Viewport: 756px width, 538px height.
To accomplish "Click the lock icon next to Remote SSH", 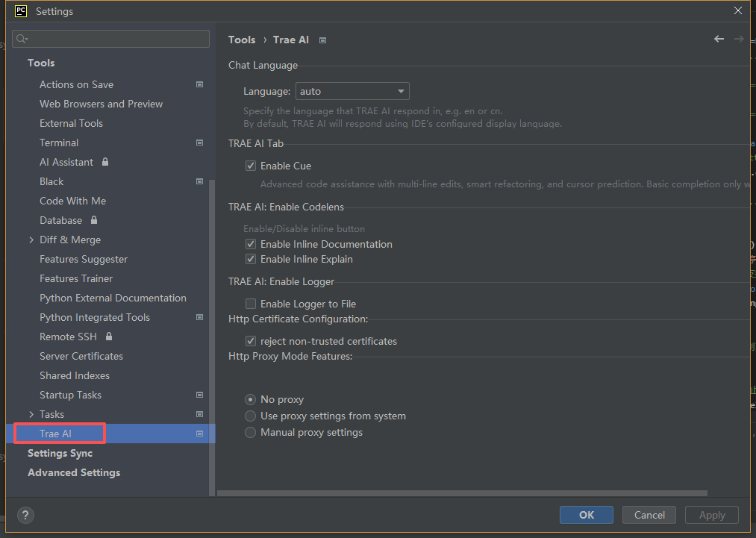I will pyautogui.click(x=109, y=337).
